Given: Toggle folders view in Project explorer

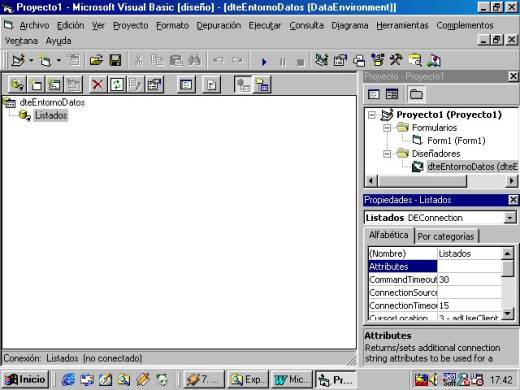Looking at the screenshot, I should 416,94.
